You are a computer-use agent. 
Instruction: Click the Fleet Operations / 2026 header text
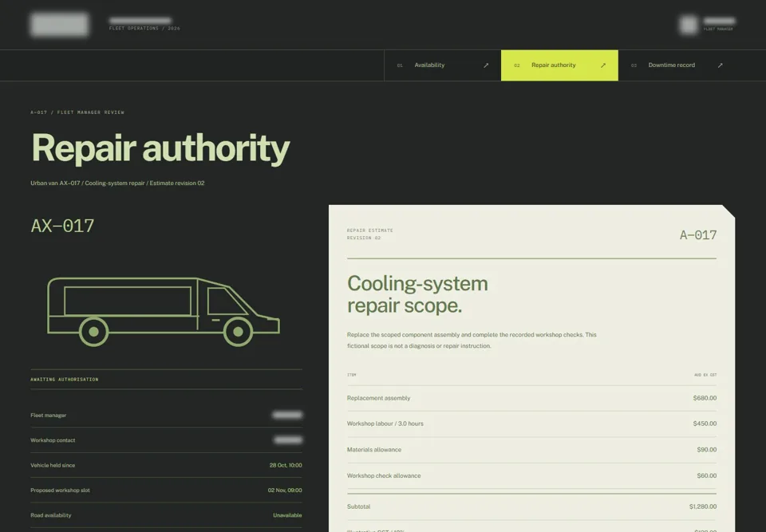click(x=144, y=29)
